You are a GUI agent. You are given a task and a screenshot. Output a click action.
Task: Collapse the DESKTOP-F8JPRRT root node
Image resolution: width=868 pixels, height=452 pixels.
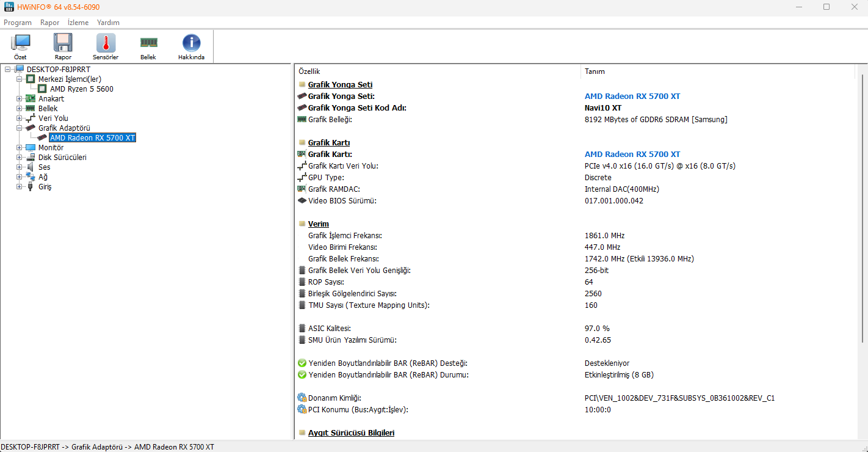click(x=7, y=69)
